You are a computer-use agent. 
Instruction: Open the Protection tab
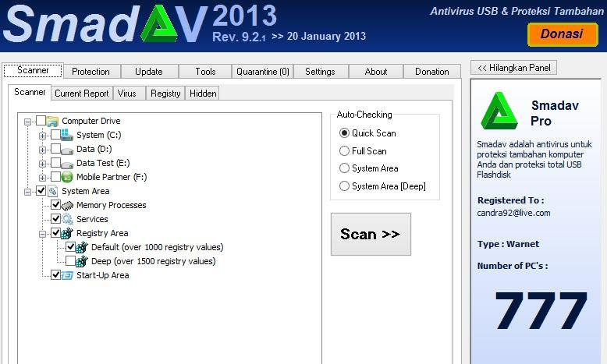tap(92, 72)
